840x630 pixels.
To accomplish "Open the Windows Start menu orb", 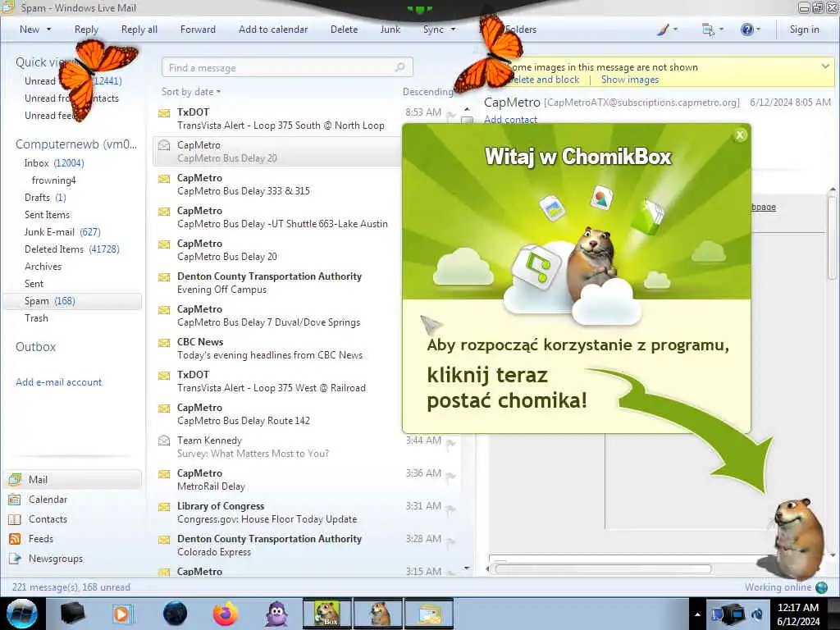I will (22, 614).
